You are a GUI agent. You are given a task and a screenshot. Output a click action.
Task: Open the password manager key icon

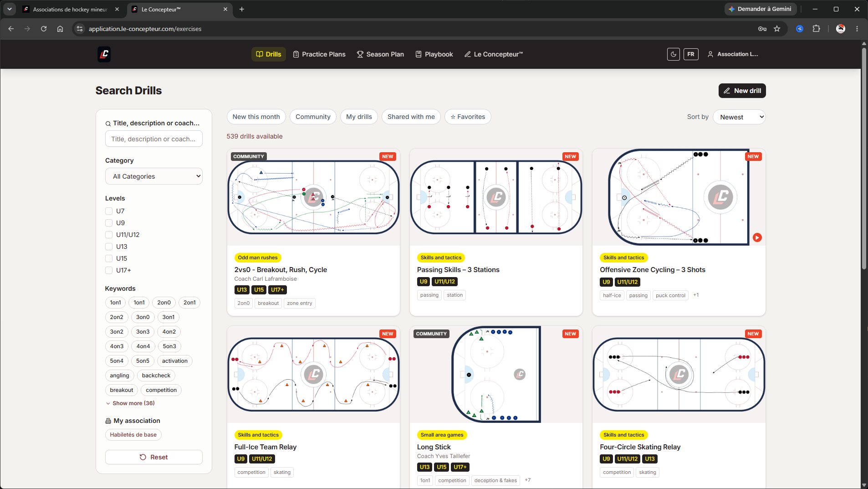click(762, 29)
